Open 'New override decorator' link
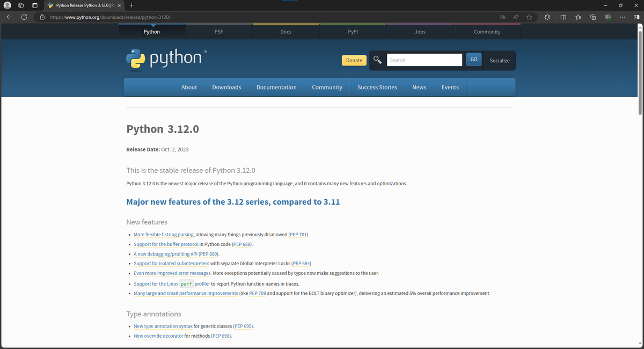 [x=158, y=336]
